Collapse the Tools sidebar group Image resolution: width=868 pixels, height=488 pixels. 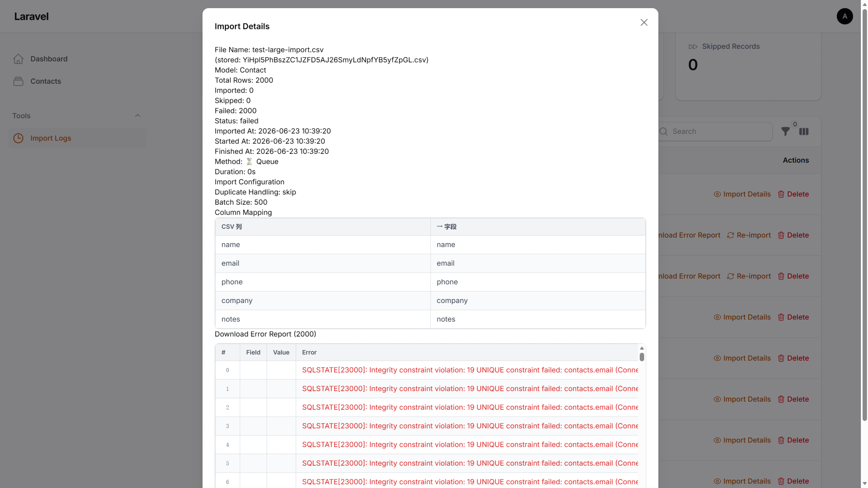click(137, 116)
